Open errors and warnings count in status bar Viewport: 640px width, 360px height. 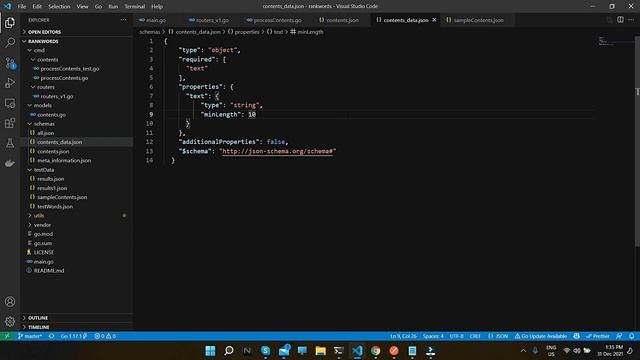[x=105, y=336]
